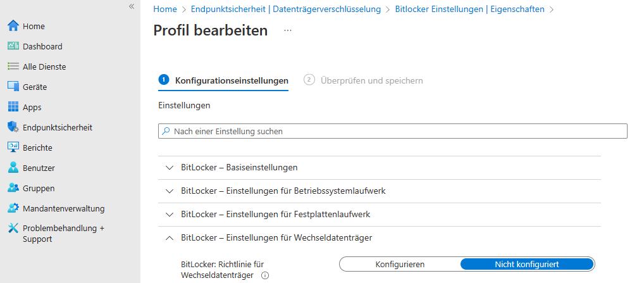The width and height of the screenshot is (644, 283).
Task: Switch to Überprüfen und speichern step
Action: coord(363,80)
